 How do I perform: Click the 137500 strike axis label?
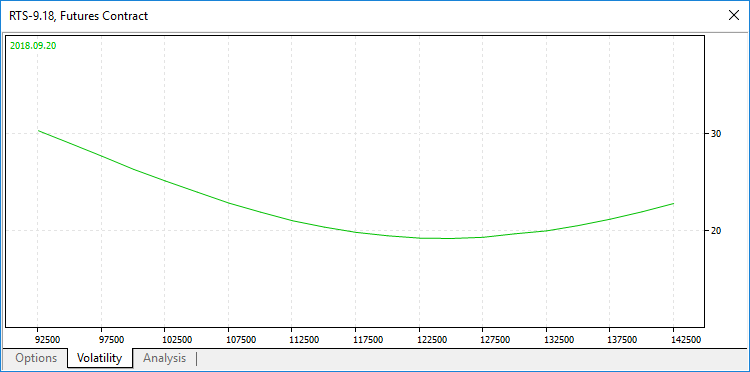(x=623, y=339)
